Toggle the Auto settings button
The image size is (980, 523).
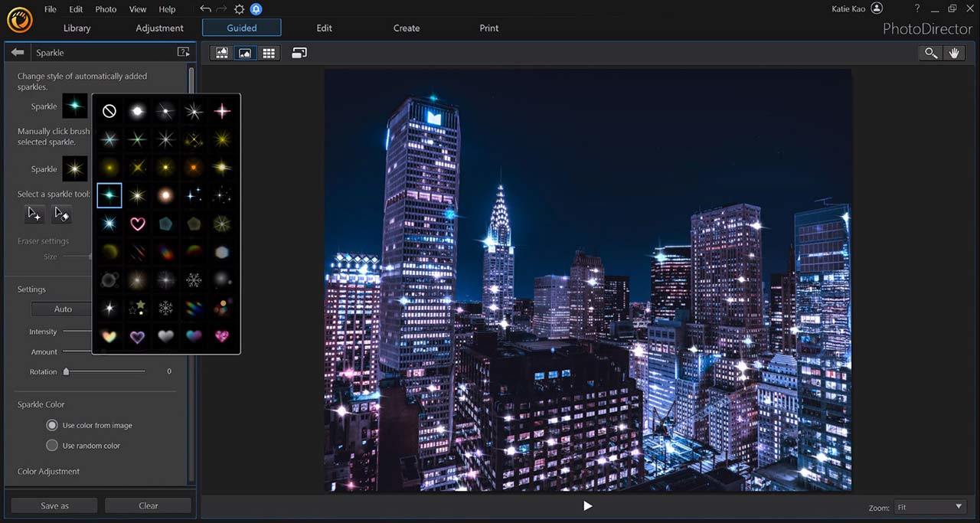[x=63, y=309]
